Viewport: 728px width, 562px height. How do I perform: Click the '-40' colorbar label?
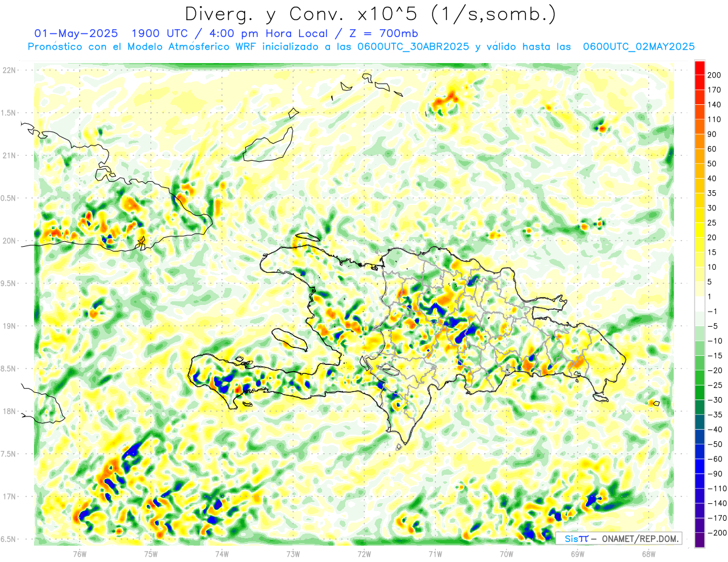click(x=715, y=429)
